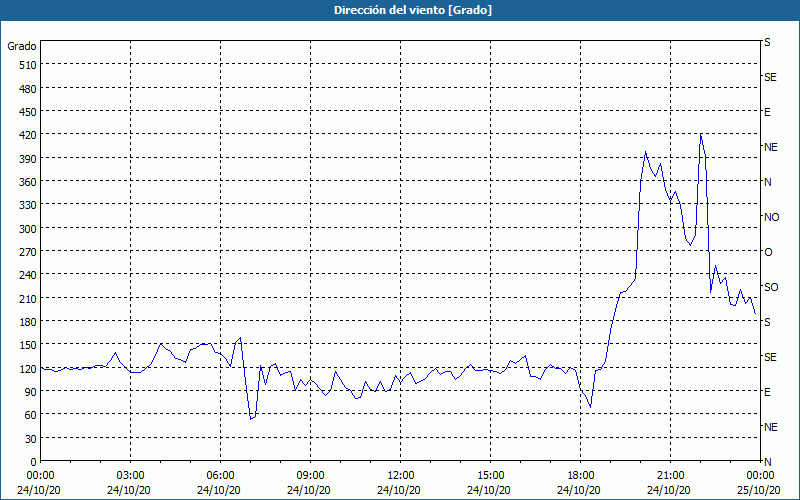Pick the 390 degree axis label
This screenshot has height=500, width=800.
pos(28,159)
